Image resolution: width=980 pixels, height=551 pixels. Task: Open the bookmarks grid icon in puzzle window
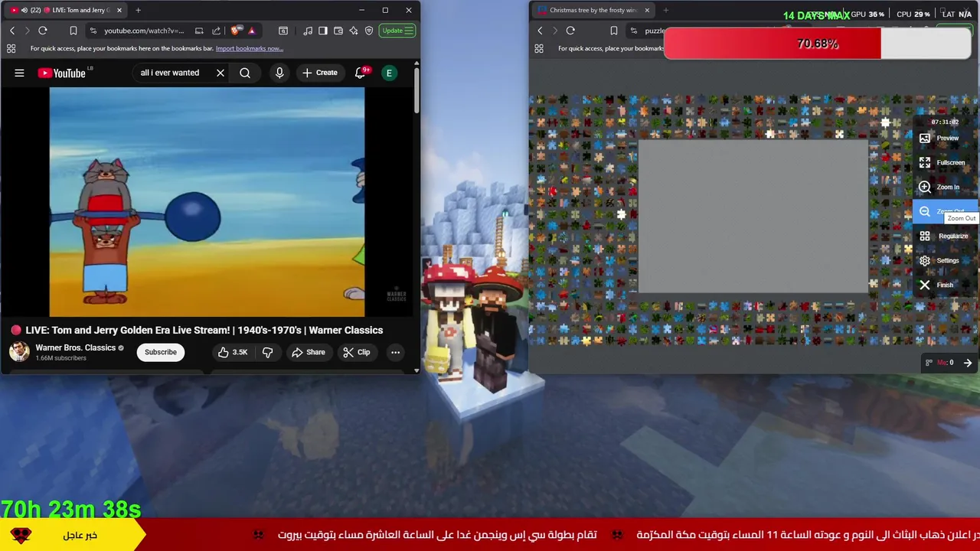(x=539, y=48)
